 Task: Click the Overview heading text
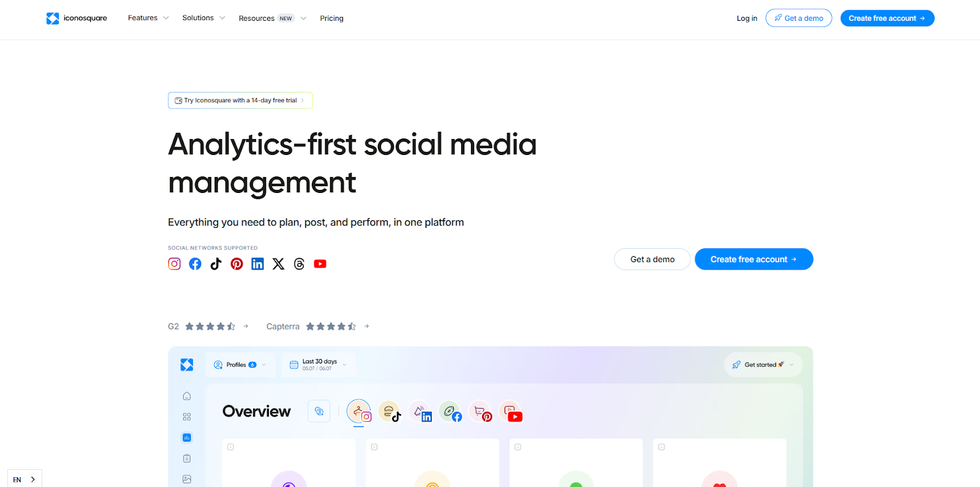click(x=257, y=411)
